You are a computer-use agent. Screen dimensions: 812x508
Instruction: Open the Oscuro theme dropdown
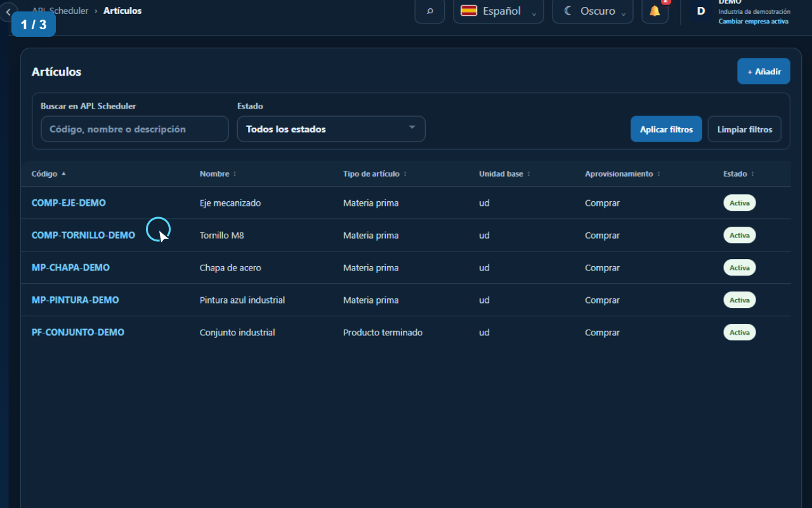[x=593, y=11]
